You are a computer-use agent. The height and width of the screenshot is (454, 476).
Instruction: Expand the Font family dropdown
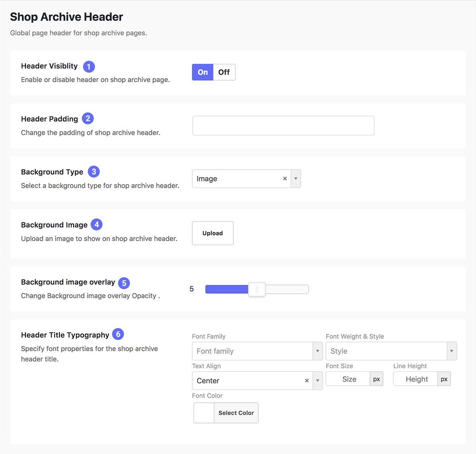317,351
